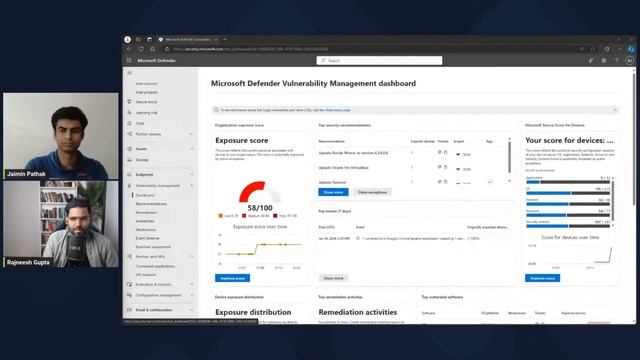The height and width of the screenshot is (360, 640).
Task: Click Improve score under Exposure score
Action: point(232,278)
